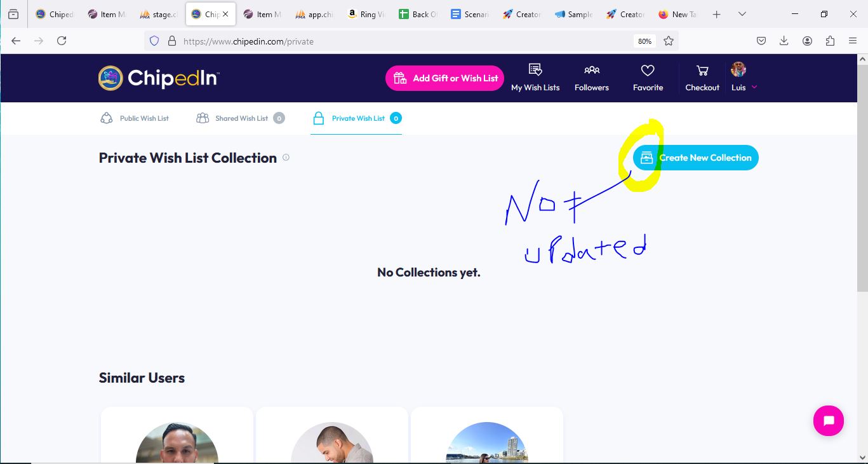Bookmark this page with the star
This screenshot has width=868, height=464.
click(669, 41)
